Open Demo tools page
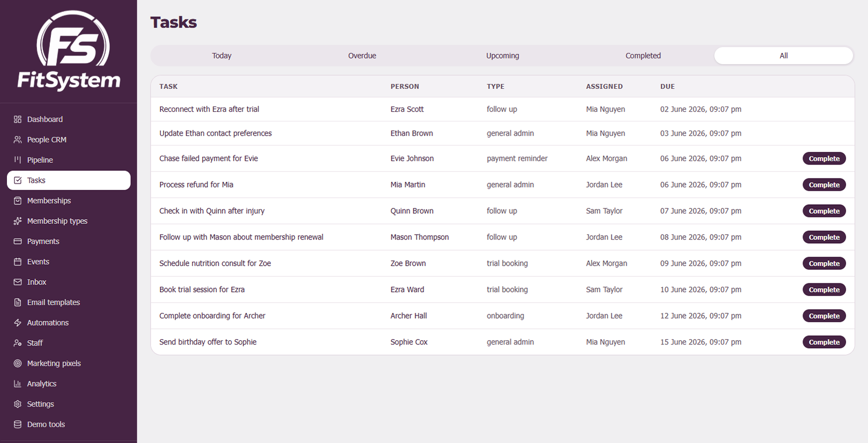868x443 pixels. pos(69,425)
